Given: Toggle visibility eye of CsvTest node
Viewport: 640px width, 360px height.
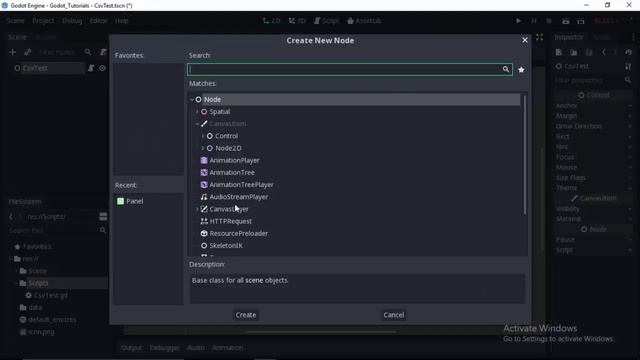Looking at the screenshot, I should coord(102,68).
